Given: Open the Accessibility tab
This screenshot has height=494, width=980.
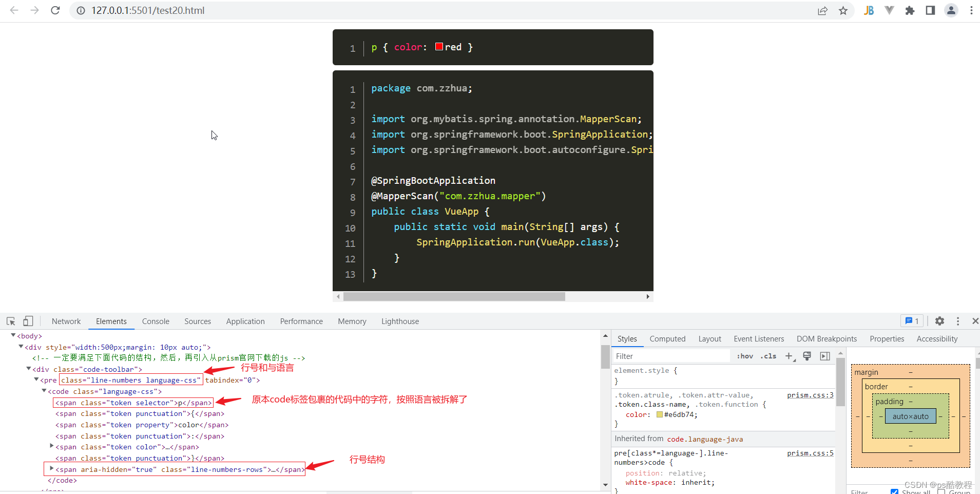Looking at the screenshot, I should point(937,338).
